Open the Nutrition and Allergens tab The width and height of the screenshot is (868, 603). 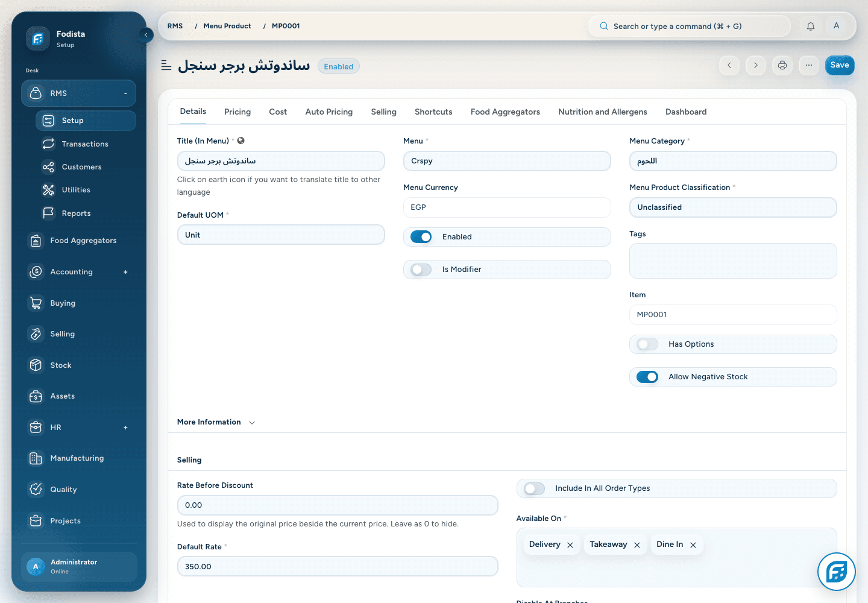click(603, 112)
